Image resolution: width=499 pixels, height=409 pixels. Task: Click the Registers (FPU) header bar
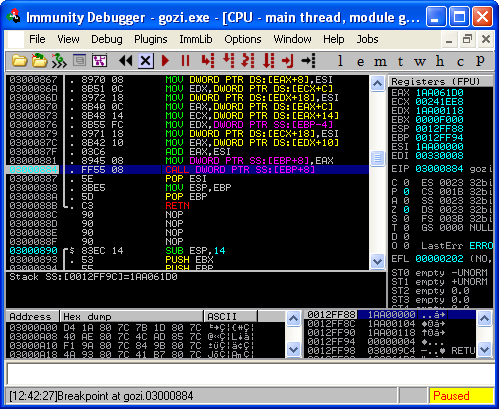tap(441, 81)
